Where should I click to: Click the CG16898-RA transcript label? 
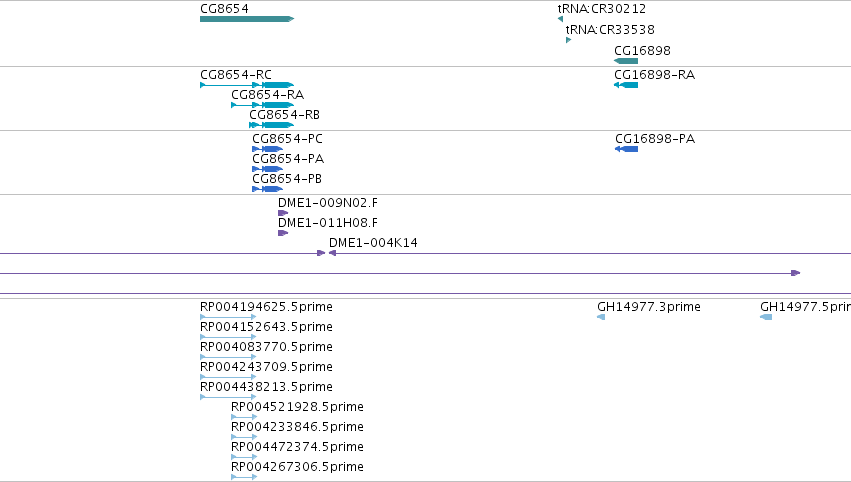[x=655, y=74]
